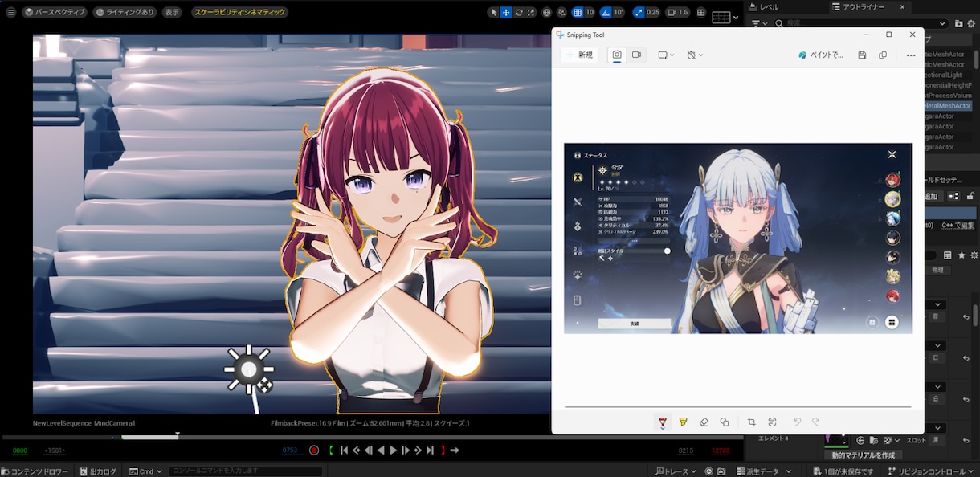Click the play reverse transport button
Screen dimensions: 980x477
pos(381,450)
